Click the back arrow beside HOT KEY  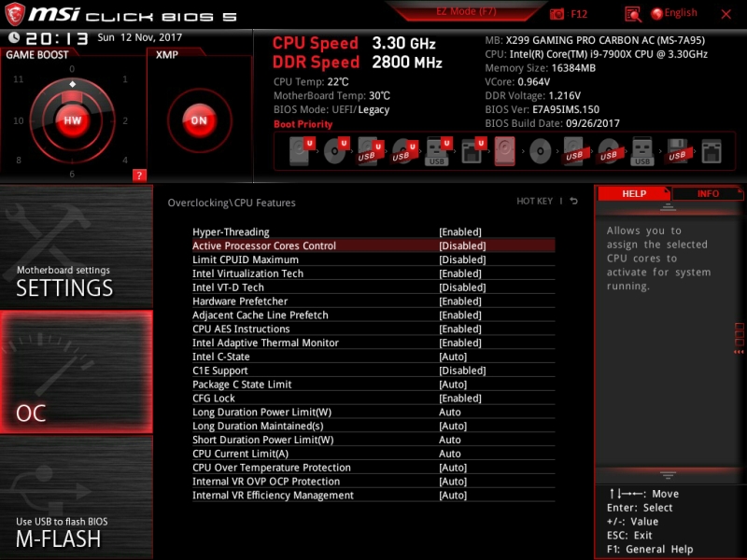pyautogui.click(x=574, y=201)
